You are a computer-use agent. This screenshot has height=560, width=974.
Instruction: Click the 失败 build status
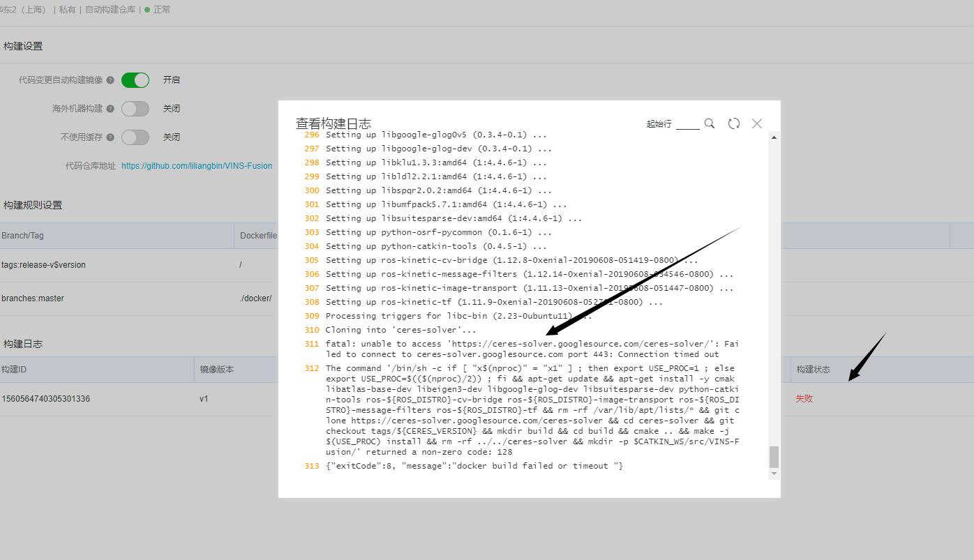click(x=804, y=399)
